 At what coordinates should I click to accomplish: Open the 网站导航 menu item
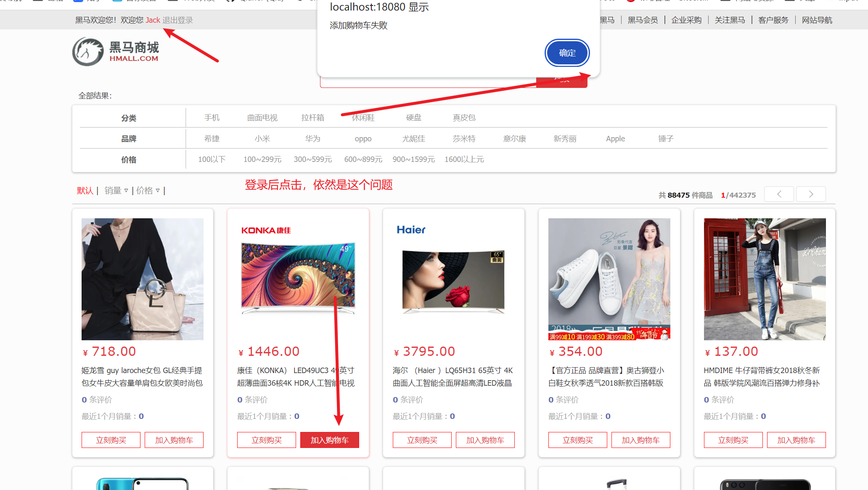tap(817, 20)
